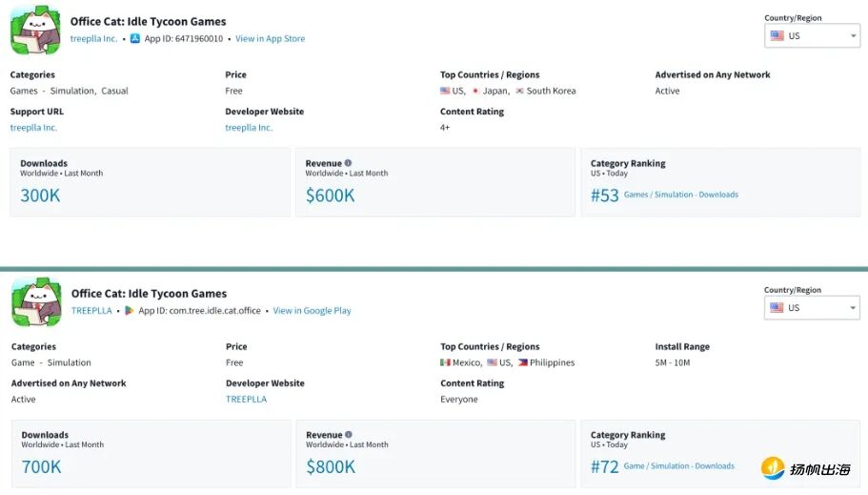868x495 pixels.
Task: Click the Mexico flag icon
Action: pos(445,363)
